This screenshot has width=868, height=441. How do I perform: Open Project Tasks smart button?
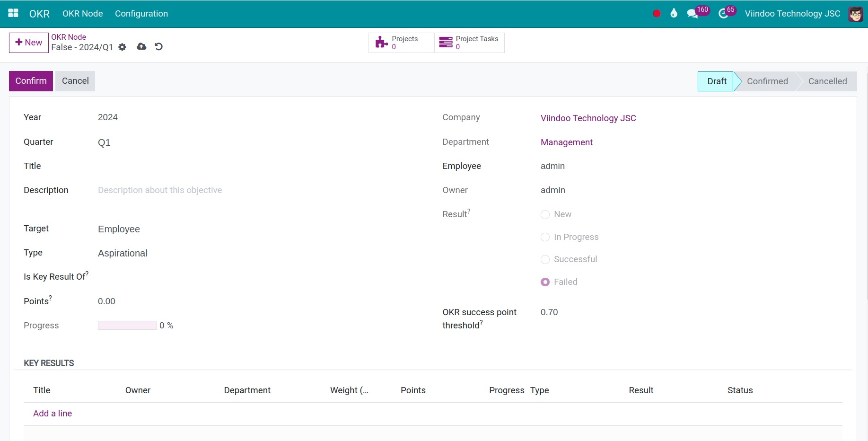(469, 43)
